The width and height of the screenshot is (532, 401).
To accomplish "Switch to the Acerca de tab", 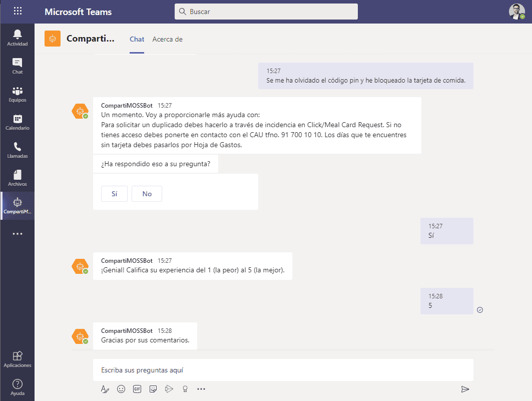I will [167, 39].
